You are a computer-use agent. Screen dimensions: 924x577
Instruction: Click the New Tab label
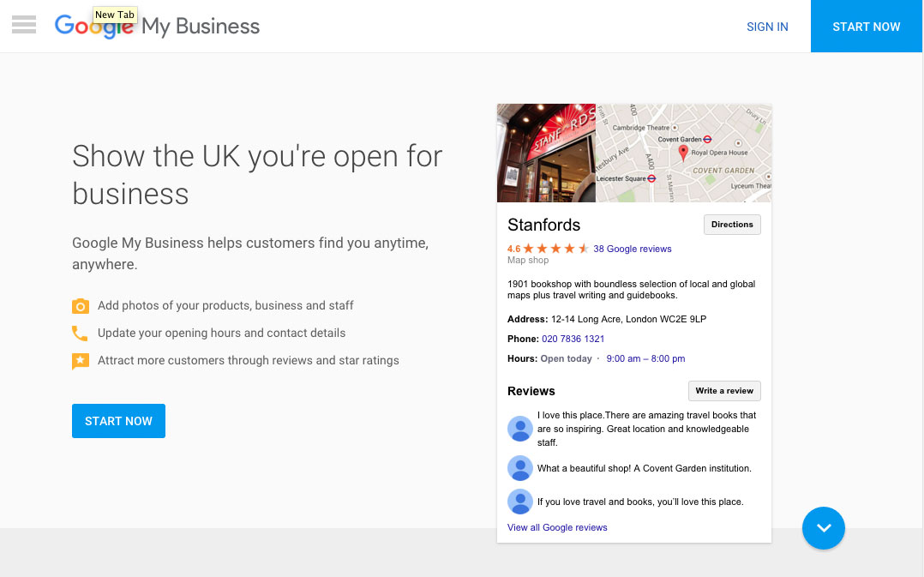tap(115, 15)
